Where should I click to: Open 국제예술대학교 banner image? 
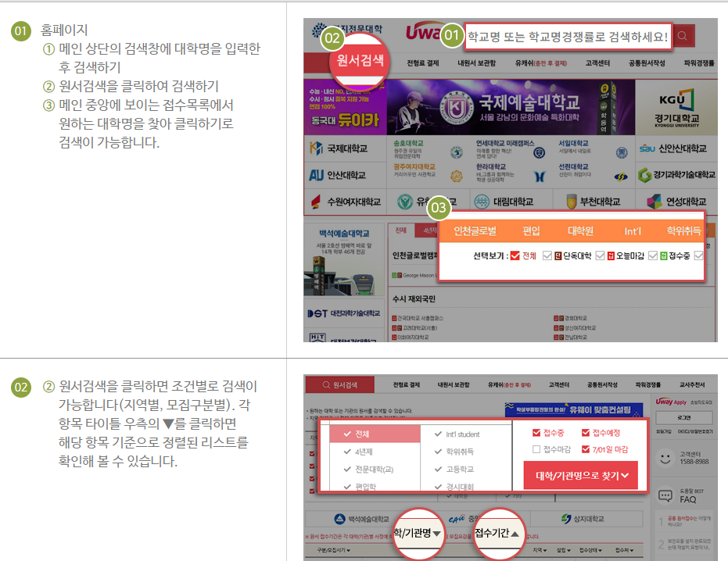tap(511, 107)
